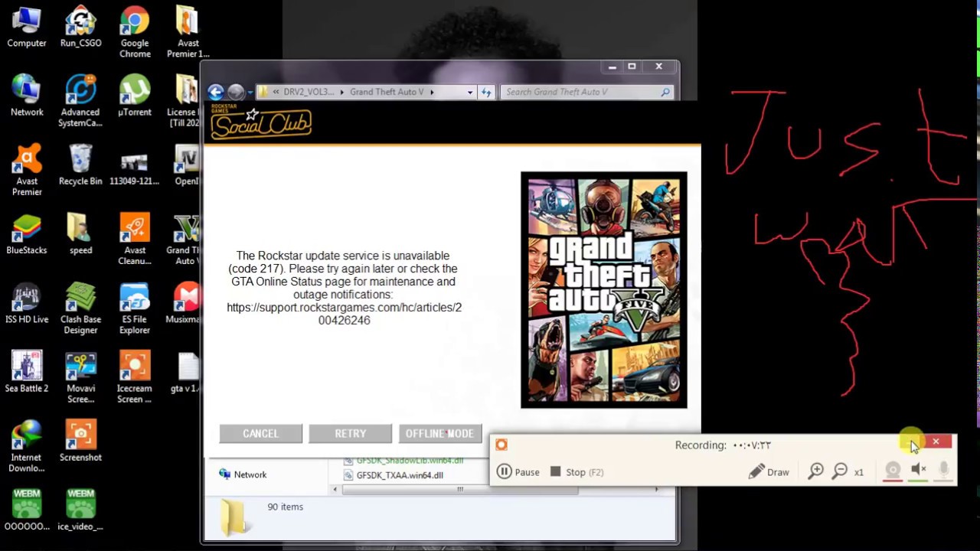980x551 pixels.
Task: Toggle the webcam in the recorder bar
Action: pyautogui.click(x=893, y=471)
